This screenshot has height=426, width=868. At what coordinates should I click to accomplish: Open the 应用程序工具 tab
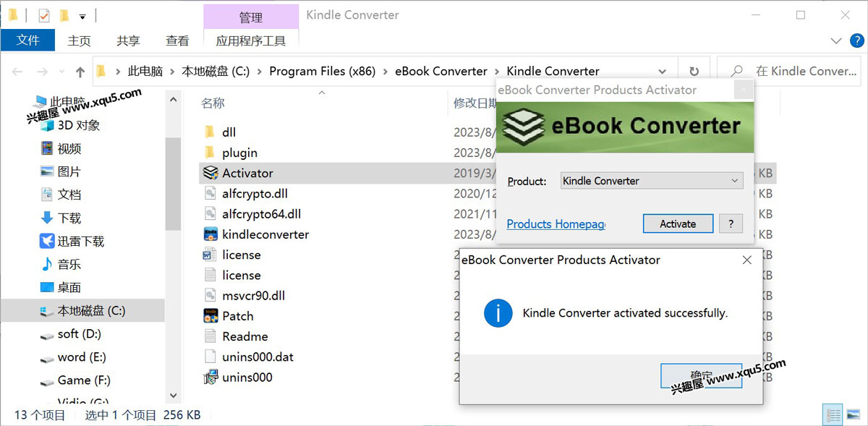pos(251,41)
